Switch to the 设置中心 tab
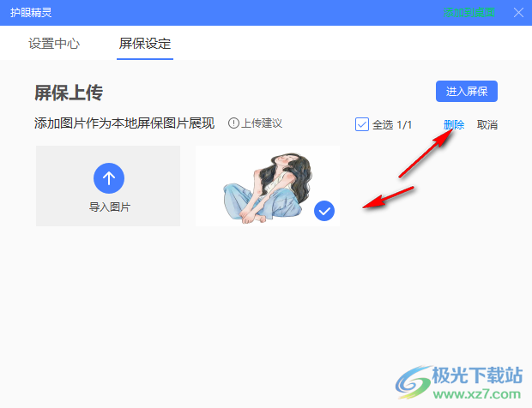This screenshot has height=408, width=532. 54,44
